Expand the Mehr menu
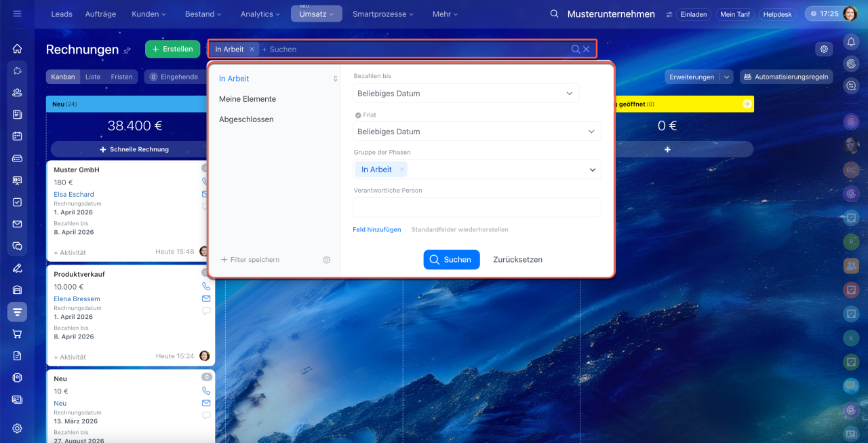Screen dimensions: 868x443 (445, 14)
